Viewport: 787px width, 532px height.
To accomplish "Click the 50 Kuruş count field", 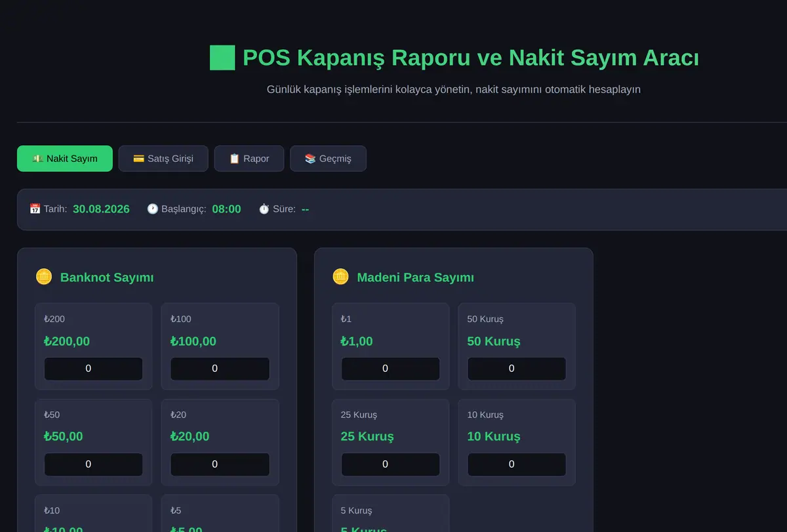I will pos(517,369).
